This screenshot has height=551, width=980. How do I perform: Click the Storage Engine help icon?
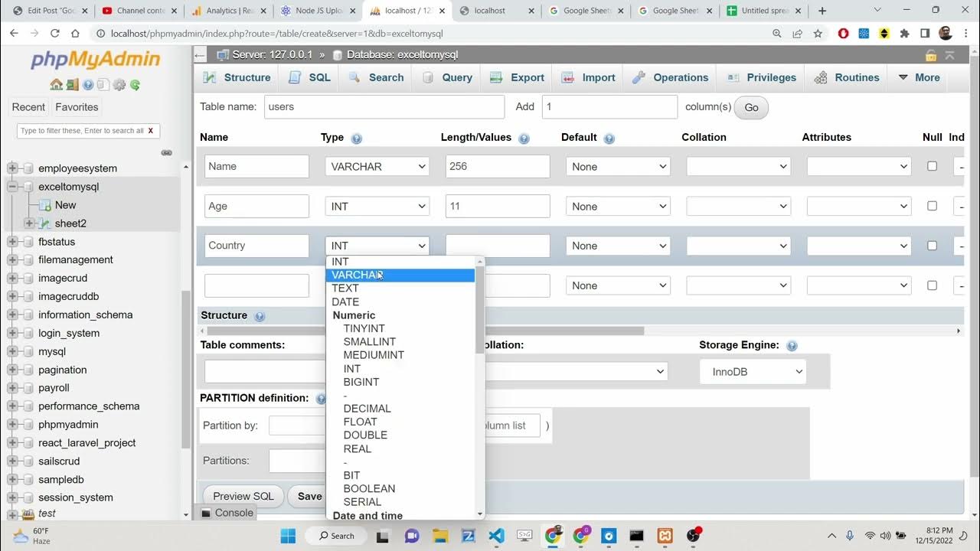coord(792,346)
